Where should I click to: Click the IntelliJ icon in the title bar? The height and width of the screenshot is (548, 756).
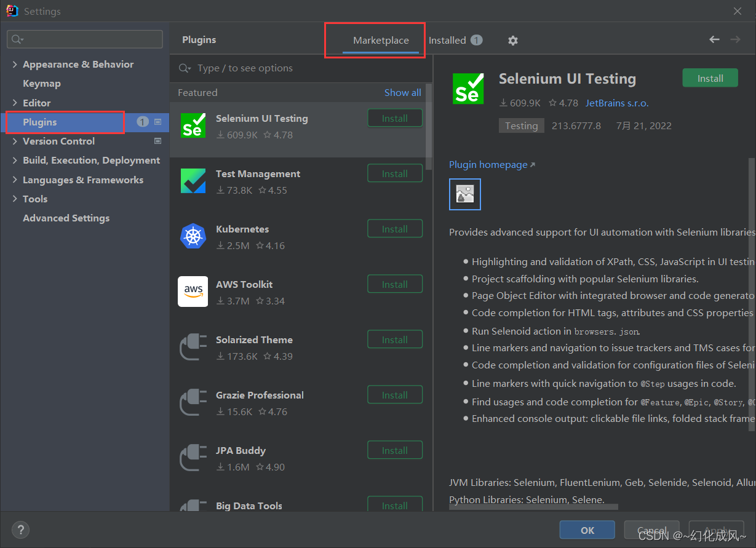12,11
